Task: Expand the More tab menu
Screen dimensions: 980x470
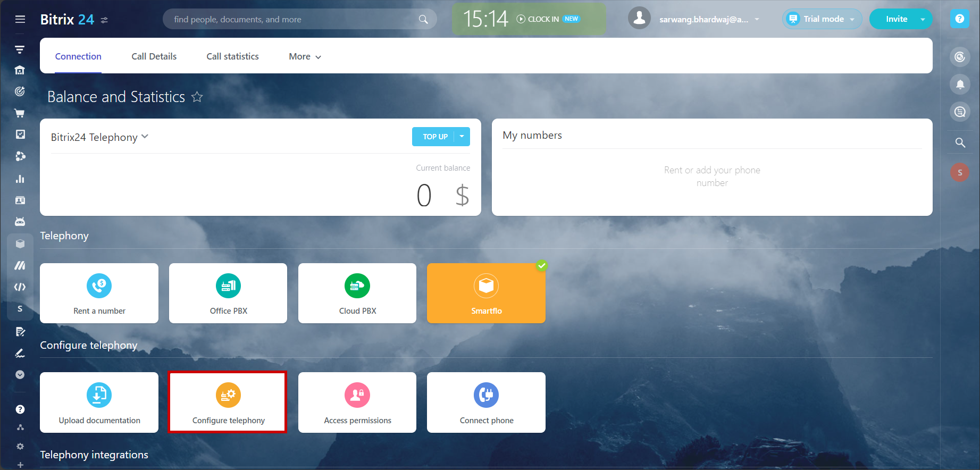Action: (305, 56)
